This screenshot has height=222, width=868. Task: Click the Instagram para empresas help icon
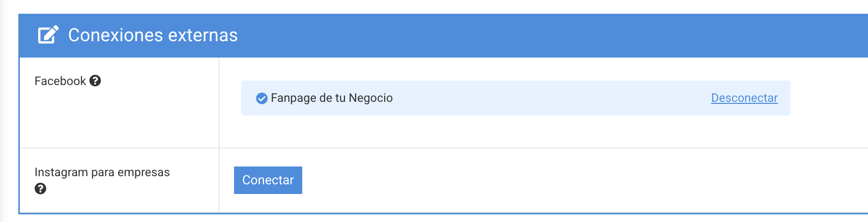click(x=40, y=189)
